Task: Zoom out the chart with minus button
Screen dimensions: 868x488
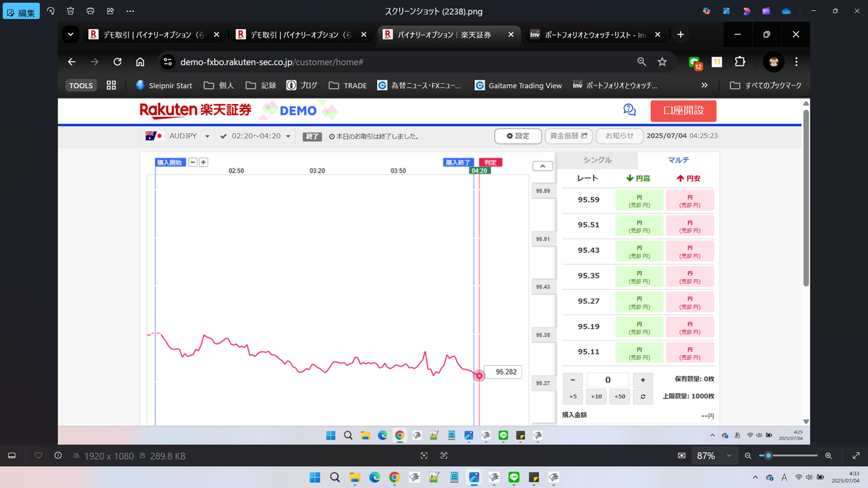Action: pyautogui.click(x=193, y=162)
